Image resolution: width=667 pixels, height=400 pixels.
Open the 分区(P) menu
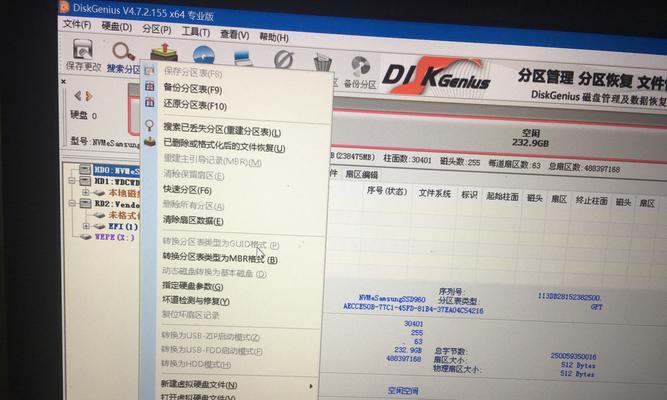(x=156, y=29)
